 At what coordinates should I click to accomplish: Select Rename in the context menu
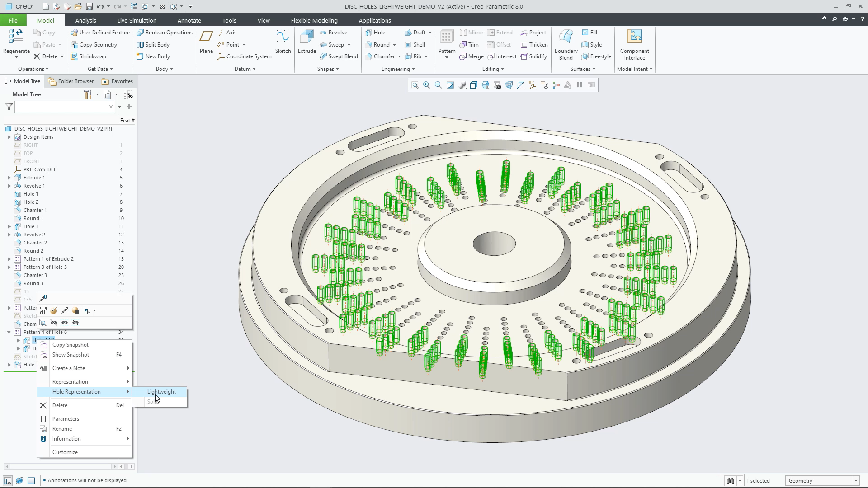coord(85,429)
